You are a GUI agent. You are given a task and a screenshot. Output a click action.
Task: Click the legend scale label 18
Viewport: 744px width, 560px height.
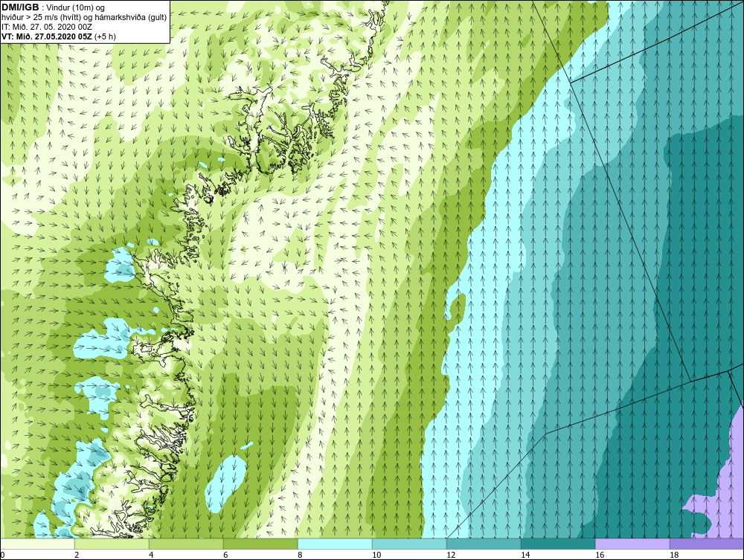click(x=674, y=555)
